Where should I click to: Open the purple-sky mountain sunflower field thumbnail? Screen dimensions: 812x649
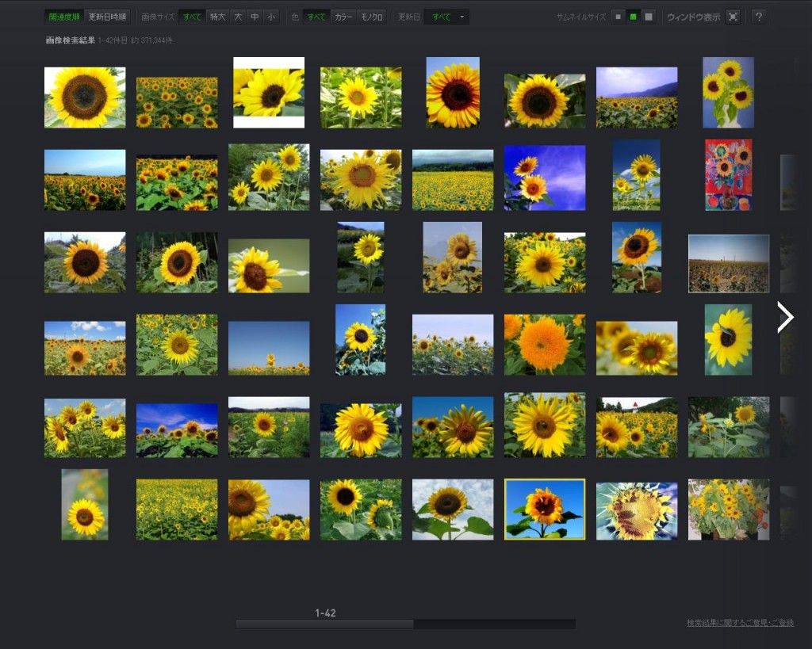pos(637,97)
